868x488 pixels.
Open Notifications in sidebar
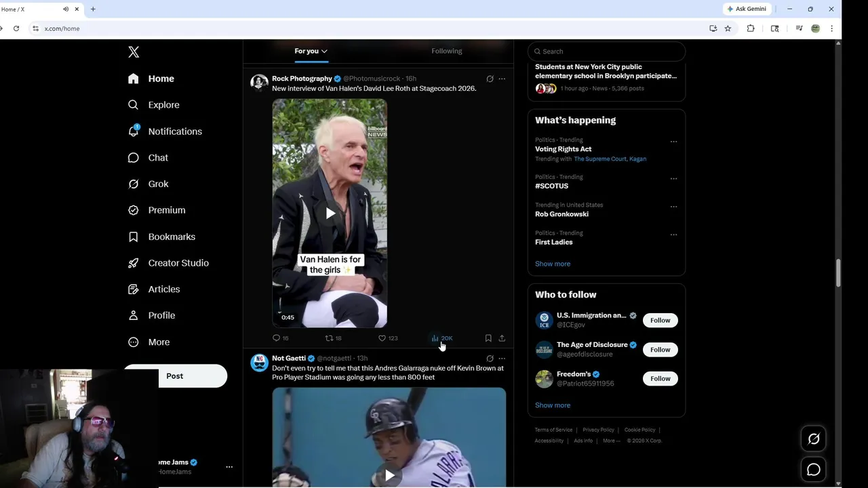(165, 131)
